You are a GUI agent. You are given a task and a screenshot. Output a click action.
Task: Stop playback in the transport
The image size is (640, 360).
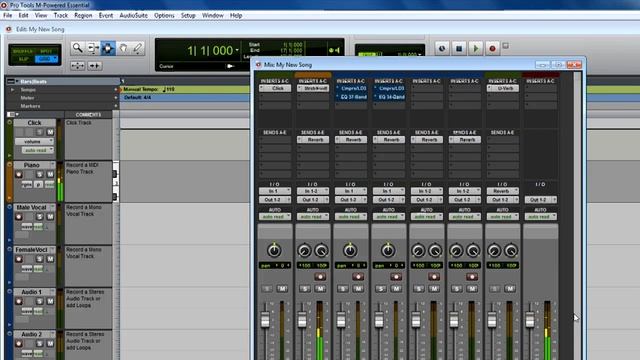point(459,48)
